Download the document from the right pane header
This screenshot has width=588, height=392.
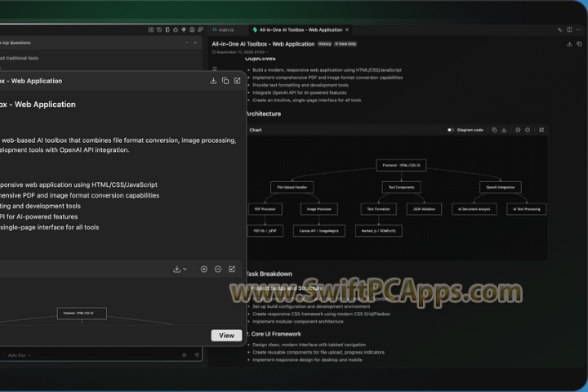[x=569, y=44]
